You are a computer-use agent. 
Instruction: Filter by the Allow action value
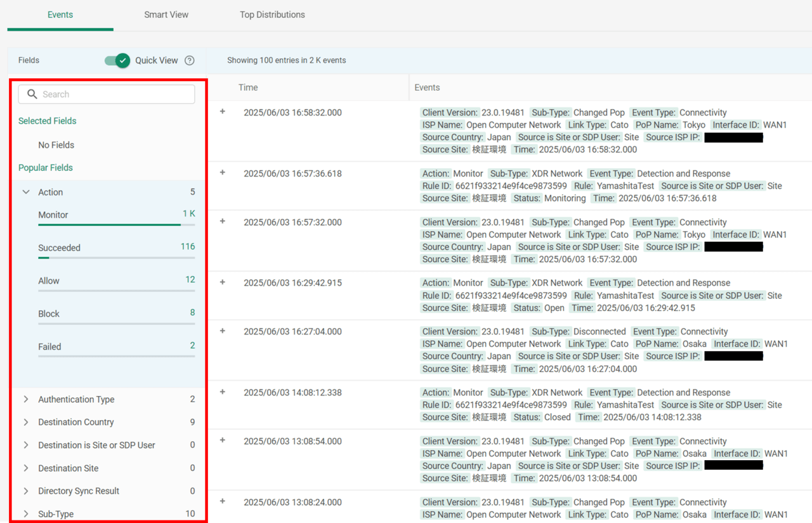49,281
